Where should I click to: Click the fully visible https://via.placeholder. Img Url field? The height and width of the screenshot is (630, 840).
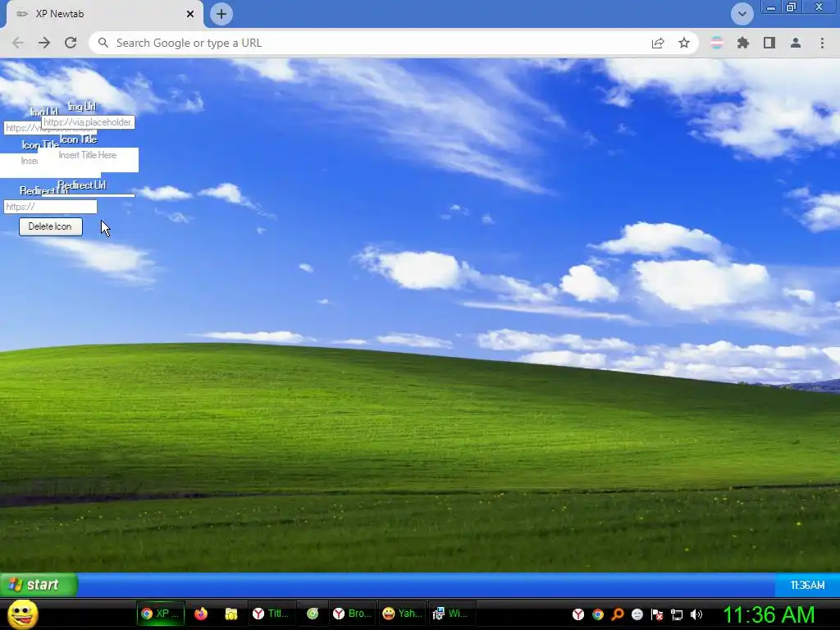(88, 122)
